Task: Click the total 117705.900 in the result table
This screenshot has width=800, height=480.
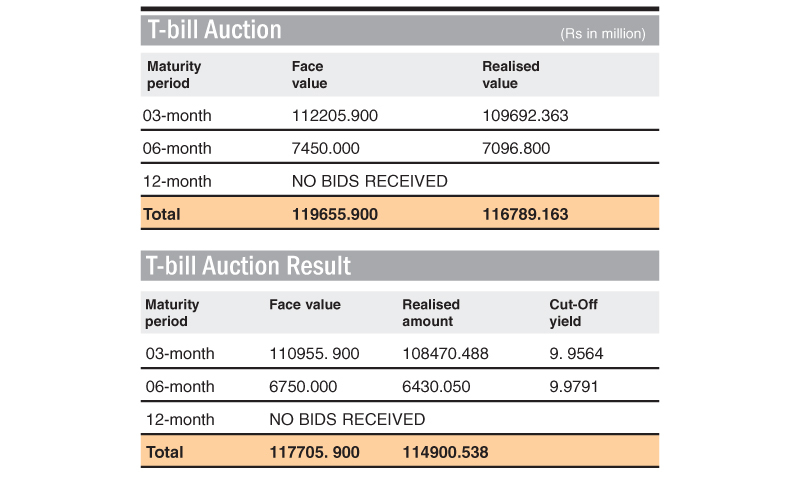Action: [x=314, y=452]
